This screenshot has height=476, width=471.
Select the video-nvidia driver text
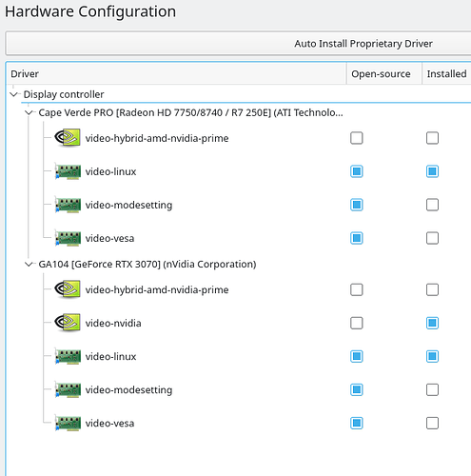[x=113, y=324]
